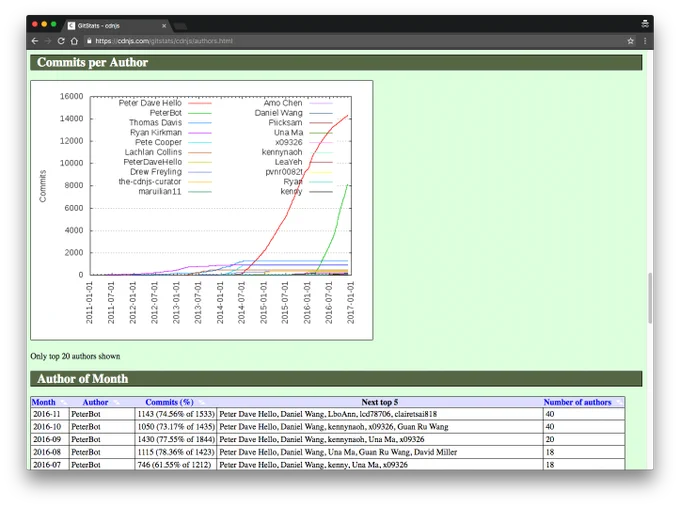Click the Only top 20 authors shown text
This screenshot has width=680, height=507.
[x=75, y=356]
